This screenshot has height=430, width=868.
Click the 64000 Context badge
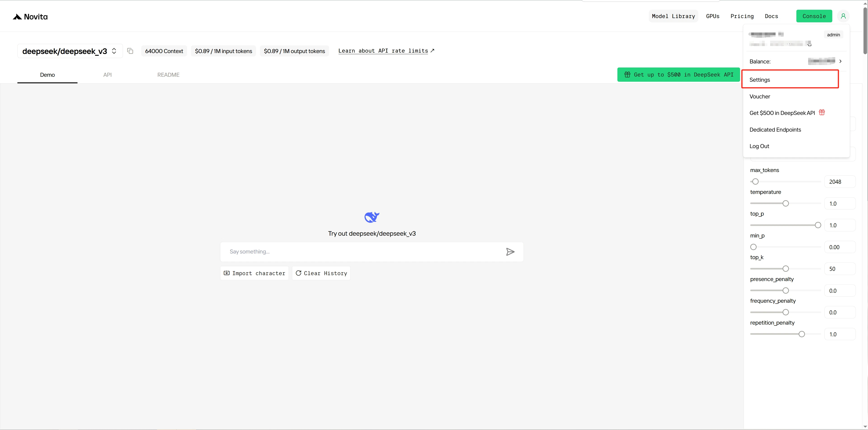tap(164, 51)
